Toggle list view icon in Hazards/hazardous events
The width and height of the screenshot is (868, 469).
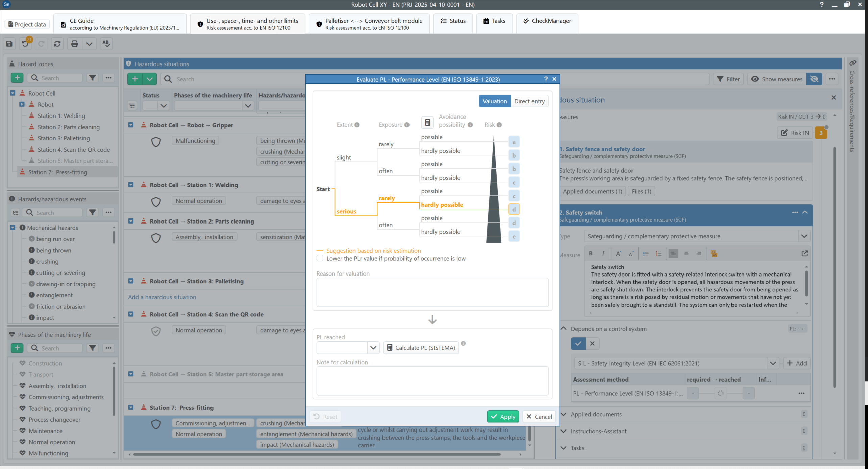pos(16,212)
